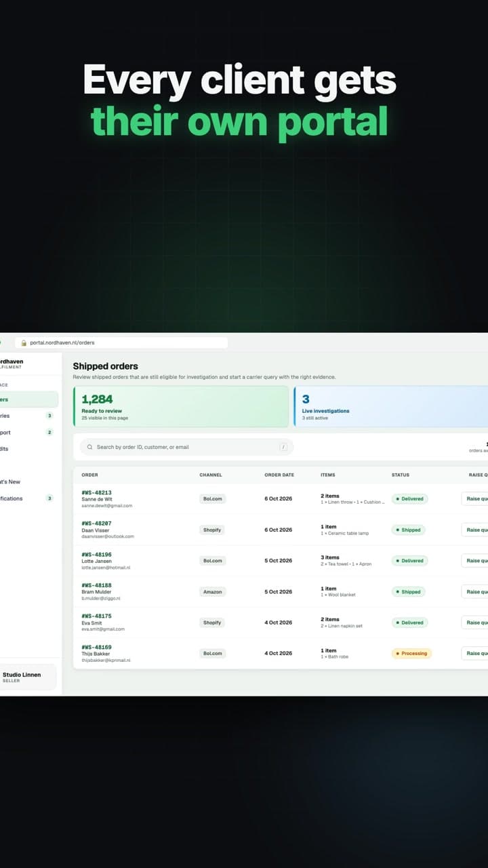This screenshot has width=488, height=868.
Task: Click email lotte.jansen@hotmail.nl
Action: click(x=106, y=567)
